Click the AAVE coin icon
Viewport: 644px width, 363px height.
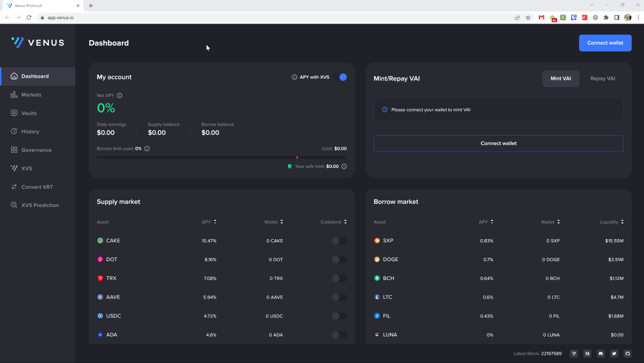(100, 297)
